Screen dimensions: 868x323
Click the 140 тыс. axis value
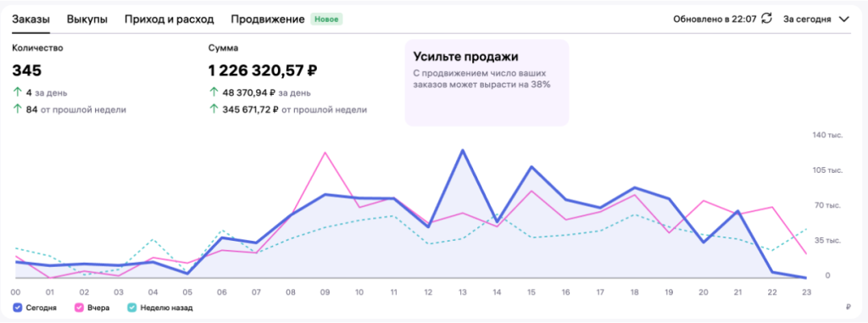tap(828, 135)
